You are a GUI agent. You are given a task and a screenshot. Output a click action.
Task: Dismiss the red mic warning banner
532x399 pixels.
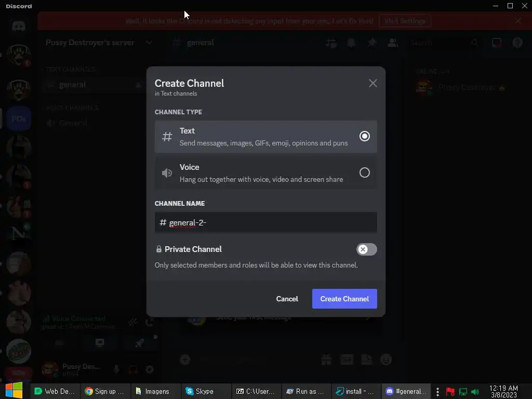(x=518, y=21)
